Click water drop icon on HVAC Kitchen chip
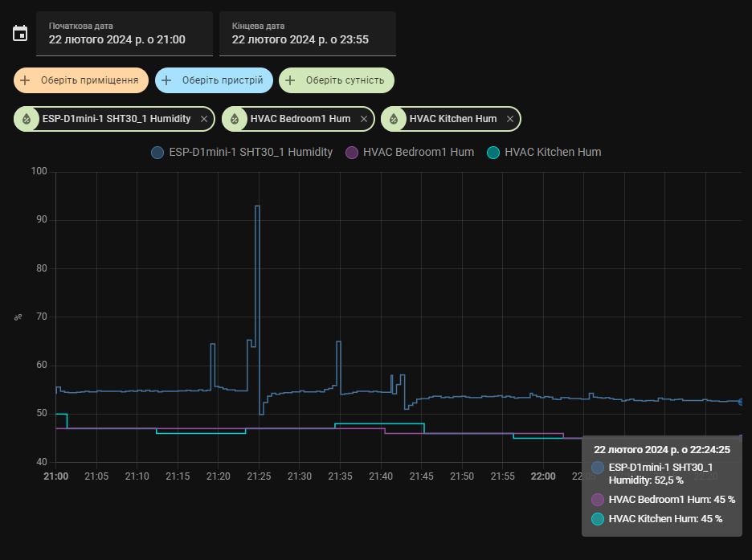 coord(394,119)
